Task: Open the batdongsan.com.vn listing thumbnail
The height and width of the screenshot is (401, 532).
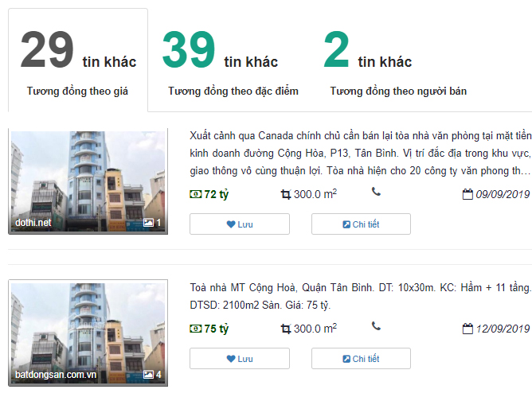Action: (x=88, y=333)
